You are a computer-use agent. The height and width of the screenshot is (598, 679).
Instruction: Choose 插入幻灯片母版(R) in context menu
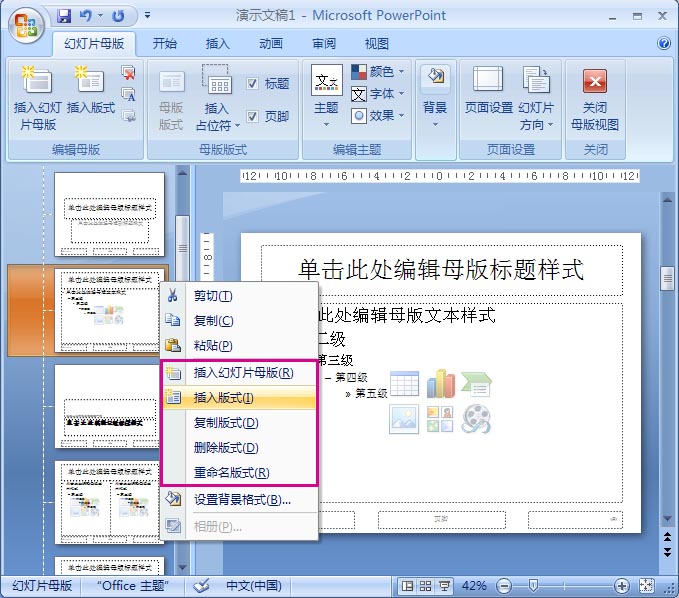pyautogui.click(x=239, y=372)
